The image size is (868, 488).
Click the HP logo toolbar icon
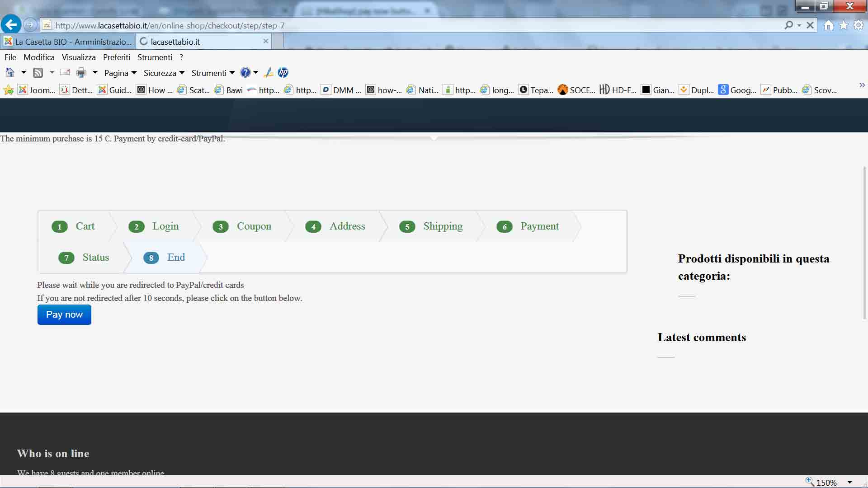click(x=283, y=72)
